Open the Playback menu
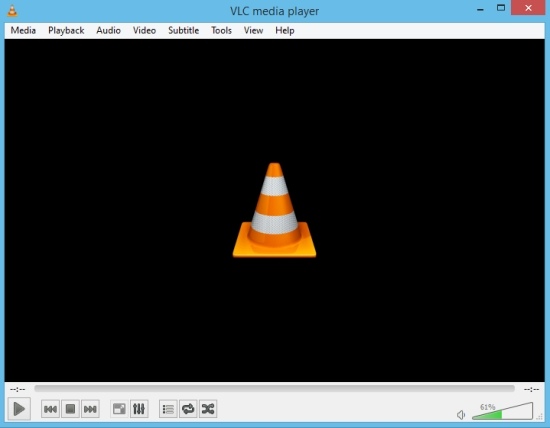Image resolution: width=550 pixels, height=428 pixels. pyautogui.click(x=66, y=31)
